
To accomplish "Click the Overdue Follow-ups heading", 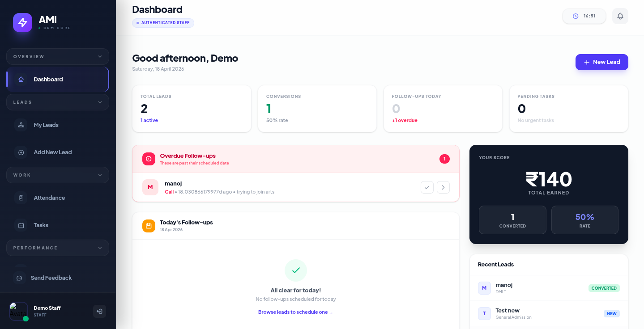I will click(188, 156).
